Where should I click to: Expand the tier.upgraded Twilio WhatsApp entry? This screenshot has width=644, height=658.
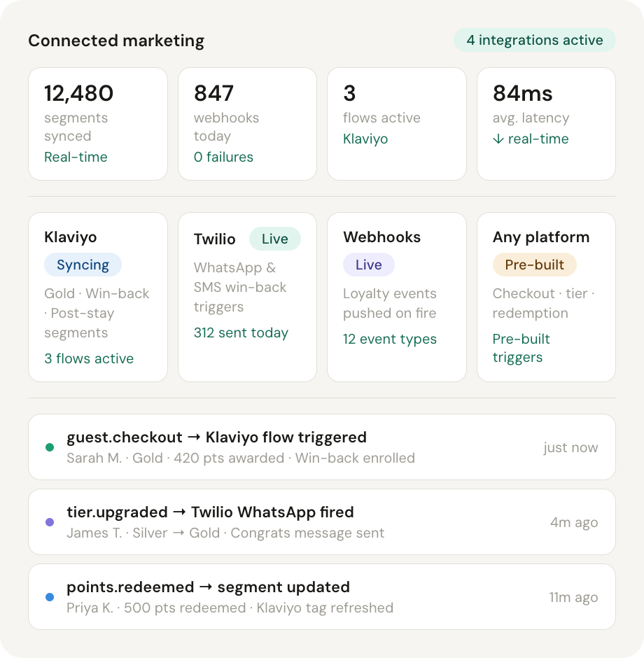(322, 521)
